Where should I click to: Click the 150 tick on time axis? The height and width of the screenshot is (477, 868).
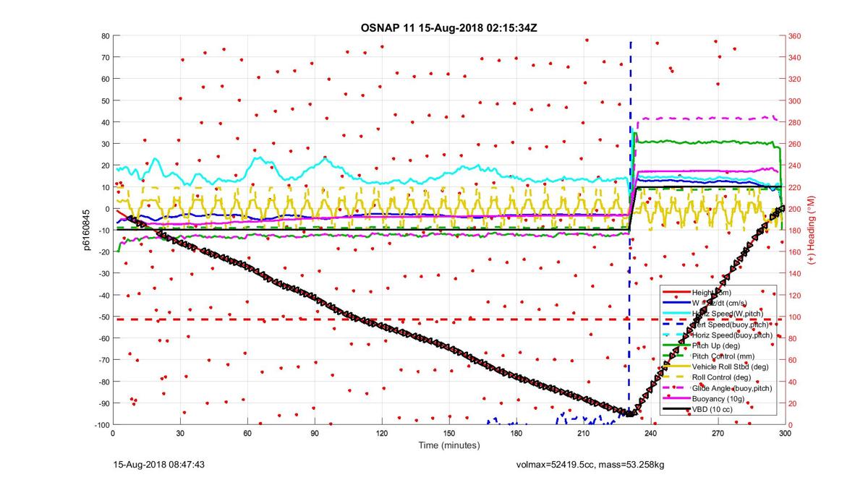click(x=449, y=434)
